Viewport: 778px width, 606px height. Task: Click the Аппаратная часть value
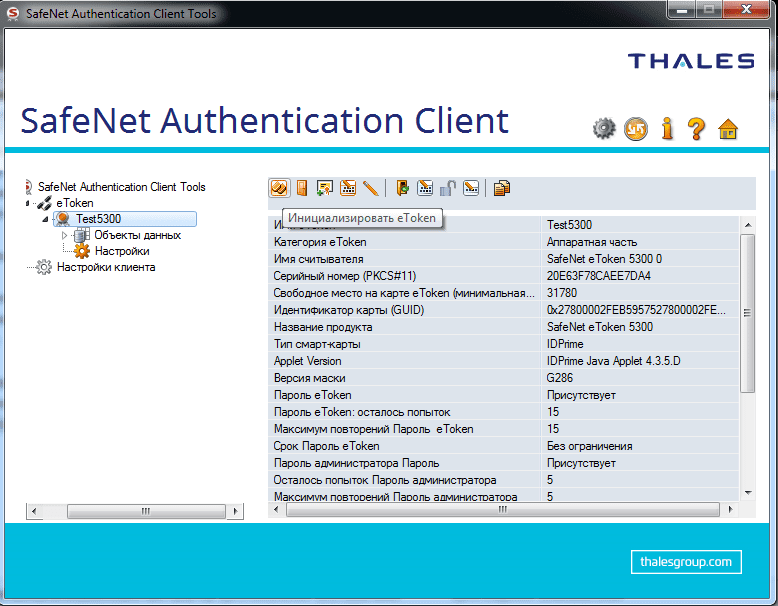(x=592, y=242)
